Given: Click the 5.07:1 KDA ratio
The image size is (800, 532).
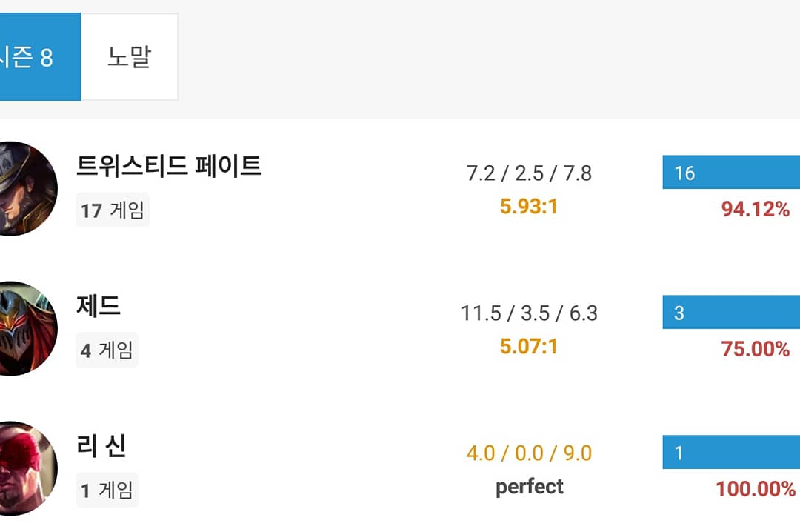Looking at the screenshot, I should pos(529,346).
